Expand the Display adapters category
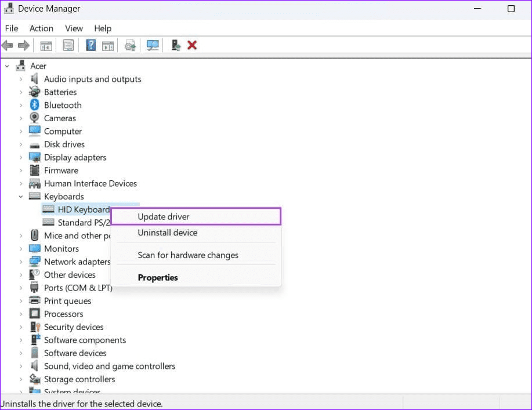 21,157
